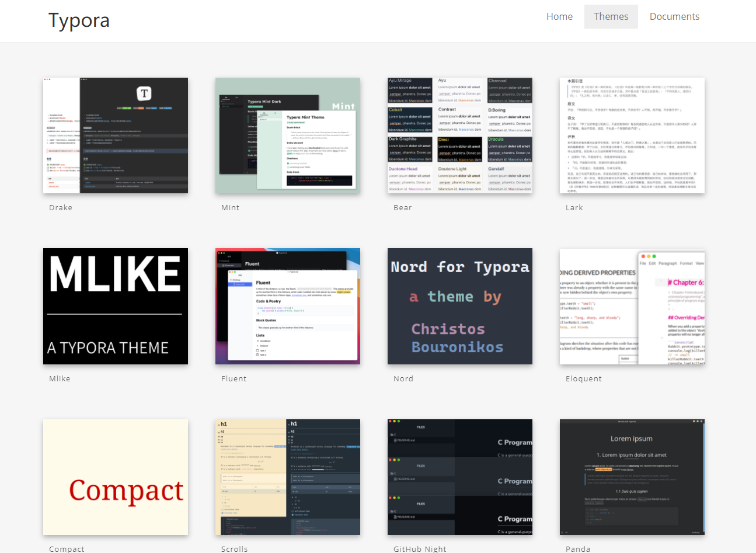Open the Nord for Typora thumbnail
Image resolution: width=756 pixels, height=553 pixels.
pyautogui.click(x=460, y=306)
